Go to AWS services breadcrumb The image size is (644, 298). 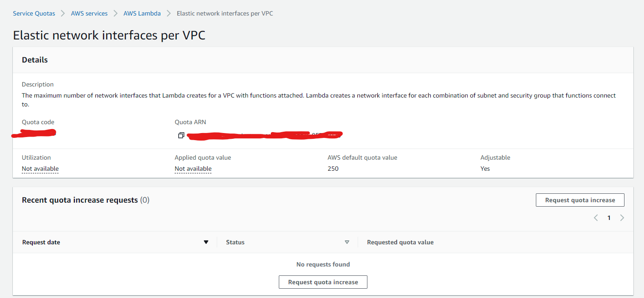point(89,13)
